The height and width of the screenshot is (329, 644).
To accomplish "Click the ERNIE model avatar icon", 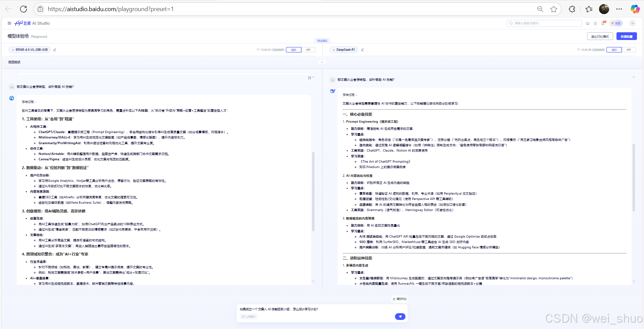I will pos(12,98).
